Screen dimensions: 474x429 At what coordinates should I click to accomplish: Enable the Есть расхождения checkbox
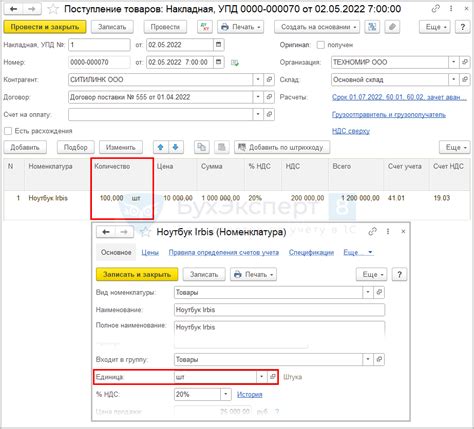[x=8, y=131]
